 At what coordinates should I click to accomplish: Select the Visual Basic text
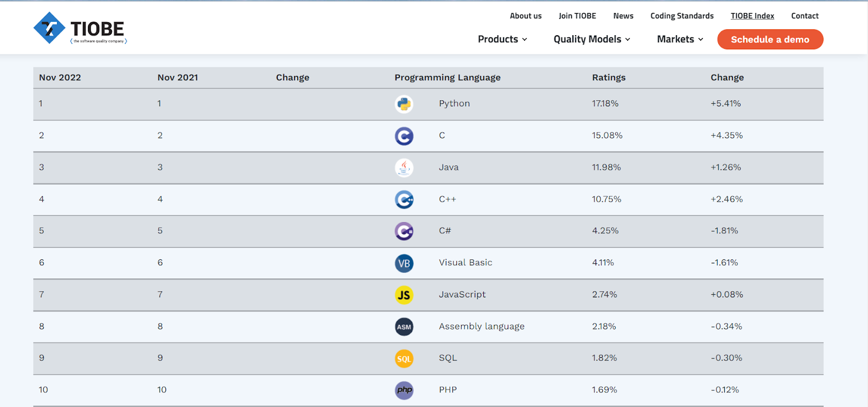point(465,263)
